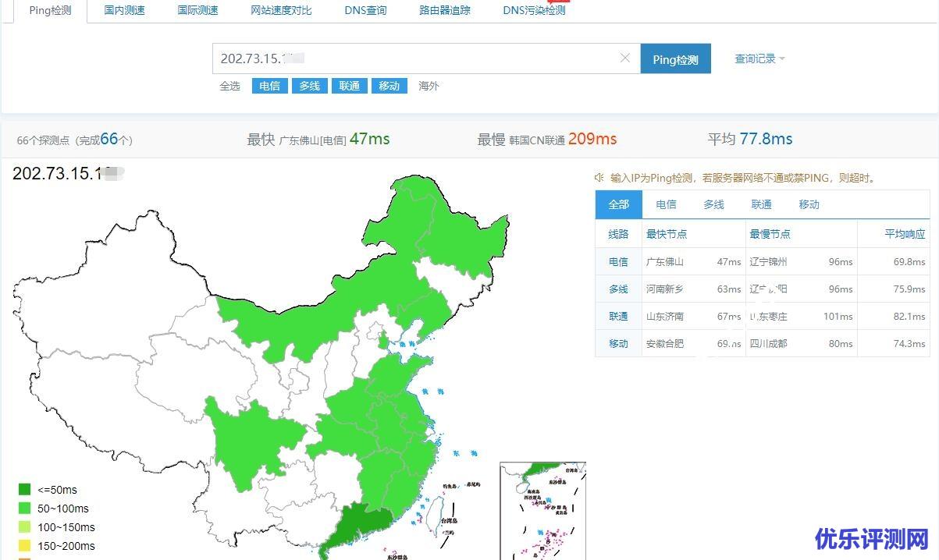Click the 线路 column header
The image size is (939, 560).
coord(618,234)
